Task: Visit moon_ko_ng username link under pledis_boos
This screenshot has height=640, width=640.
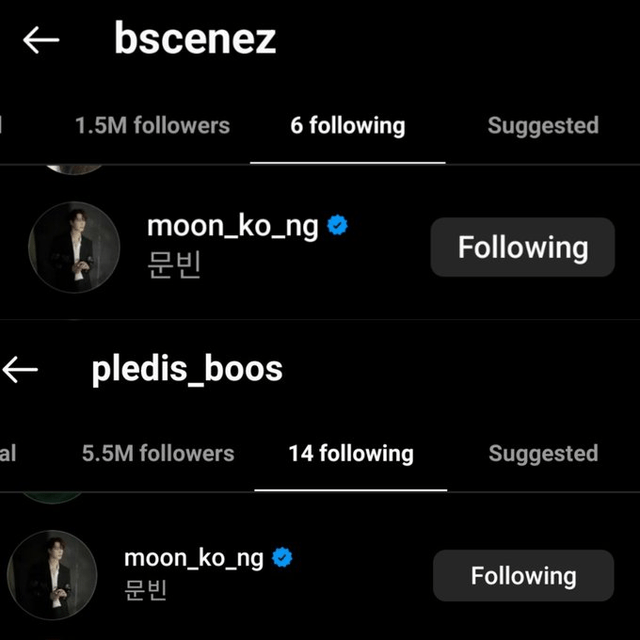Action: (x=194, y=557)
